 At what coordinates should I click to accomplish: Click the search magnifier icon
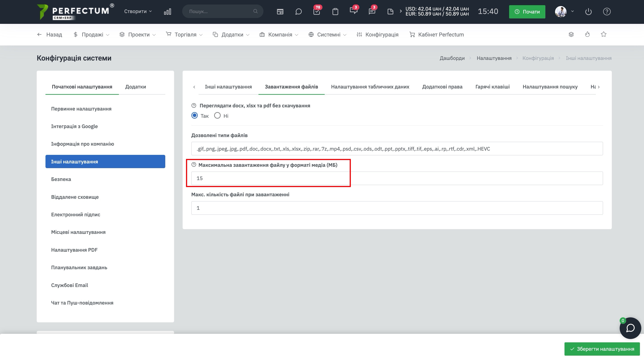255,11
